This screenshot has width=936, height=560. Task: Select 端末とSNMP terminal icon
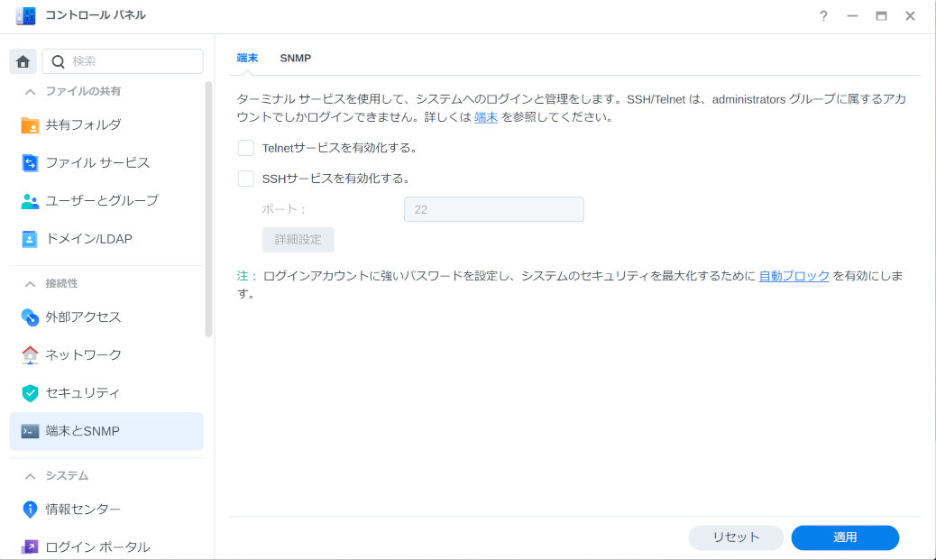(30, 431)
